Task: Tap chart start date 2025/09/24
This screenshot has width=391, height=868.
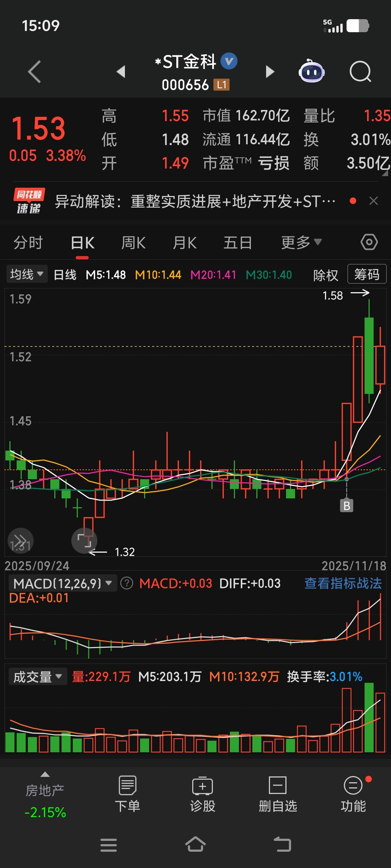Action: click(x=37, y=566)
